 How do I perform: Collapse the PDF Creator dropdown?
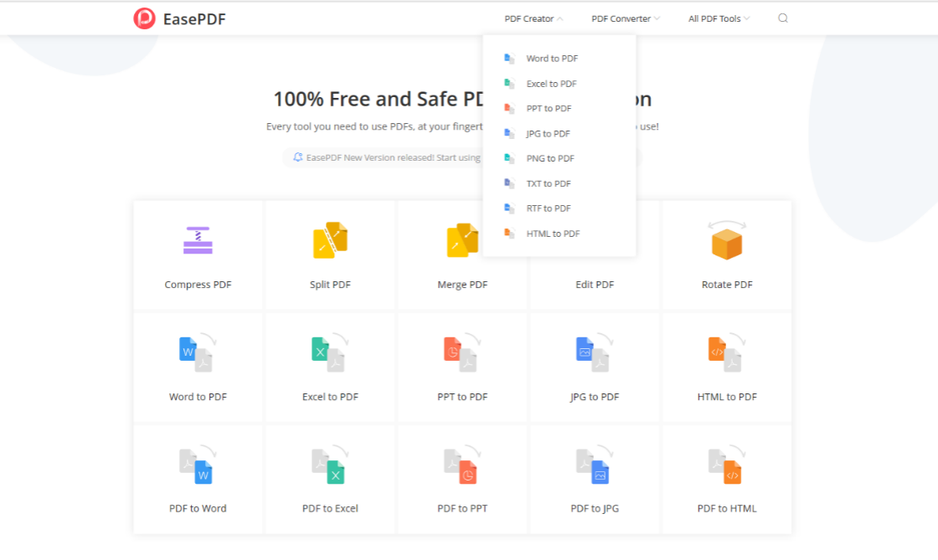533,18
